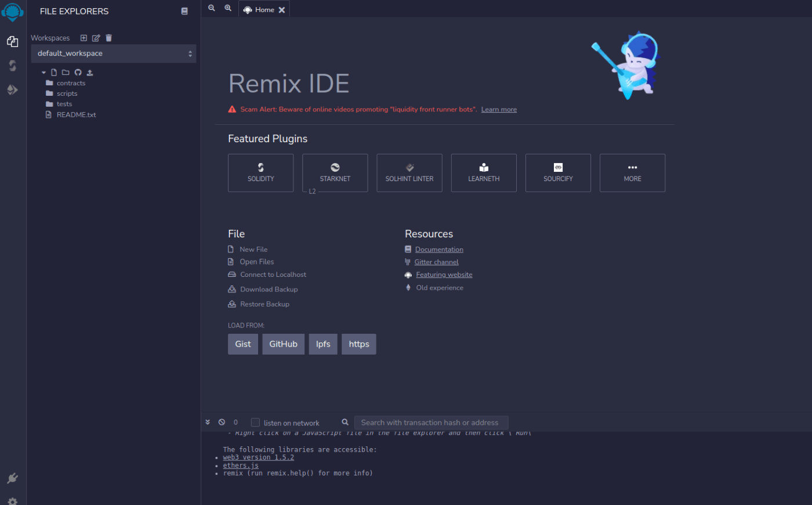Open the File Explorers sidebar icon

(12, 41)
